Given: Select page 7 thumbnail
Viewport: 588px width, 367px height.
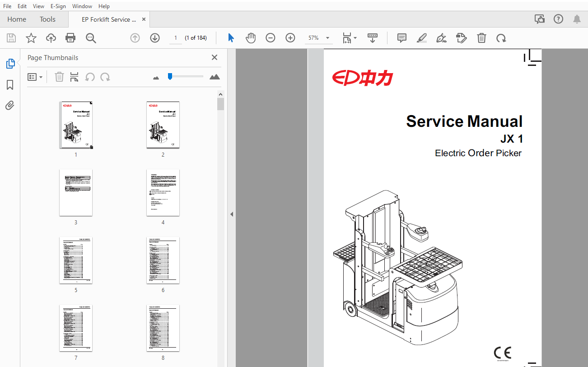Looking at the screenshot, I should point(76,328).
